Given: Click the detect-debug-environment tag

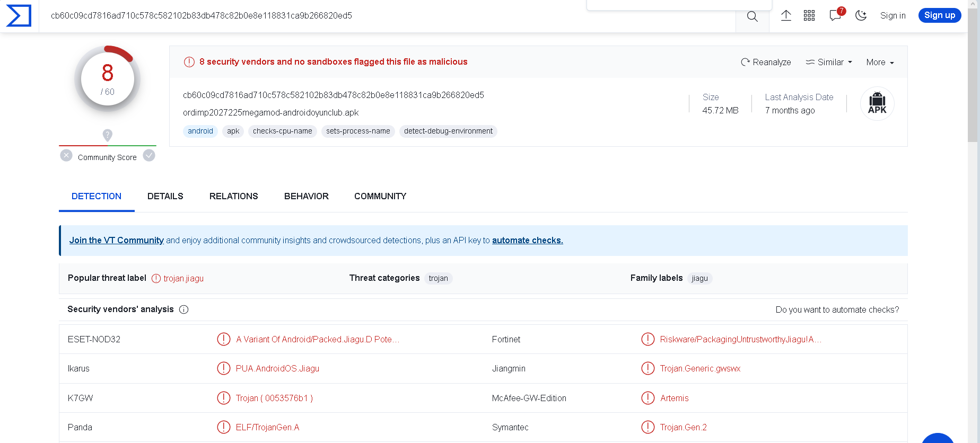Looking at the screenshot, I should click(448, 131).
